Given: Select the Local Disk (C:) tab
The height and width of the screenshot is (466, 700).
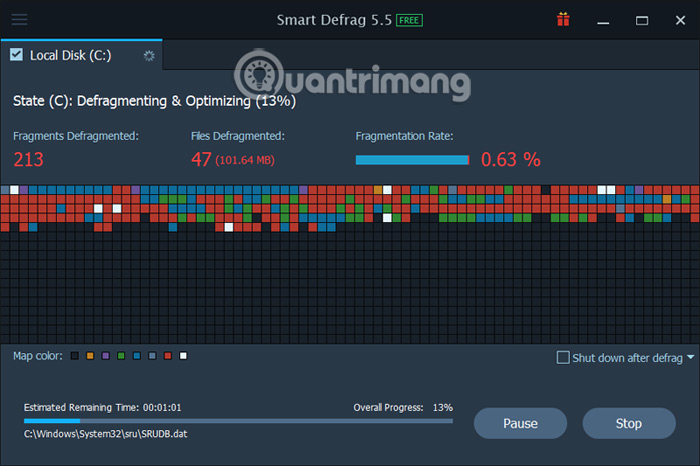Looking at the screenshot, I should pyautogui.click(x=81, y=55).
